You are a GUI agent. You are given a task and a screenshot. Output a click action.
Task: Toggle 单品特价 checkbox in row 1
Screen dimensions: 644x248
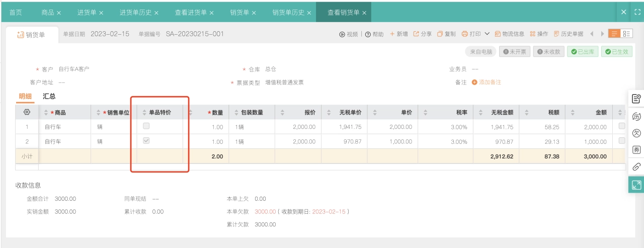point(146,126)
